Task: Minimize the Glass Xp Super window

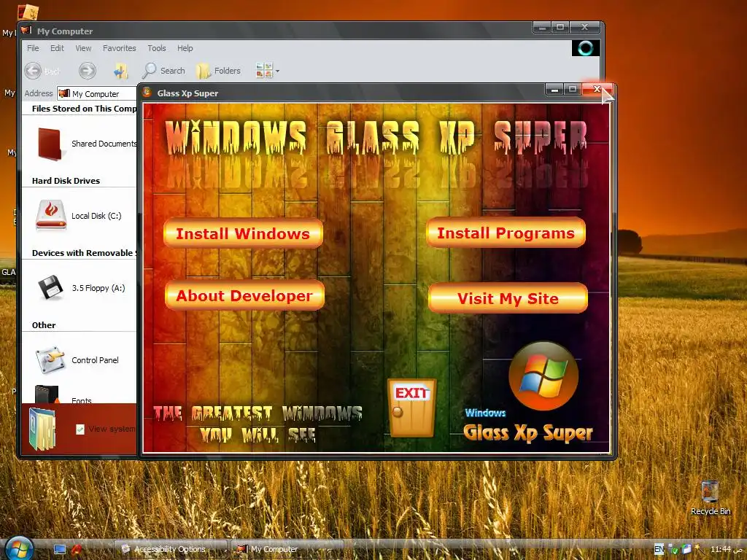Action: click(554, 90)
